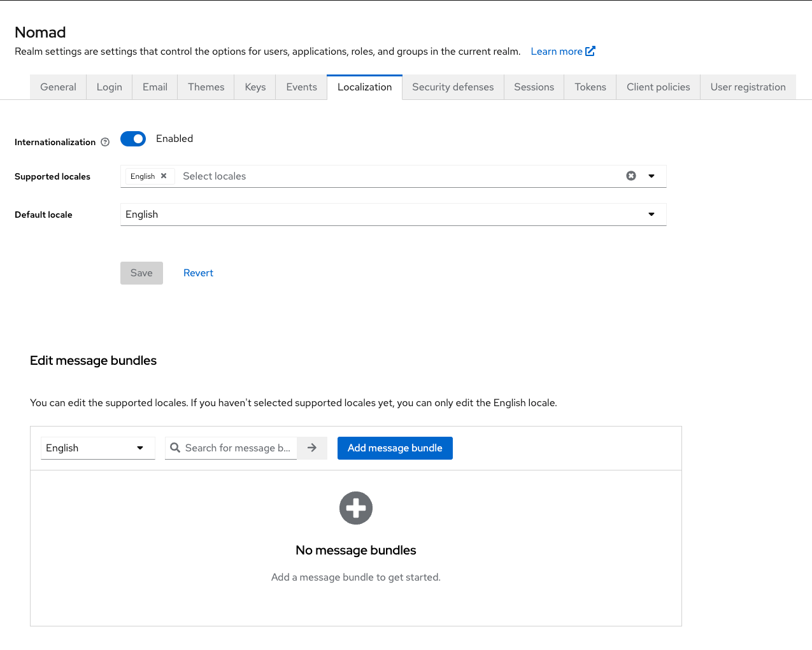The width and height of the screenshot is (812, 650).
Task: Click Add message bundle button
Action: [x=395, y=448]
